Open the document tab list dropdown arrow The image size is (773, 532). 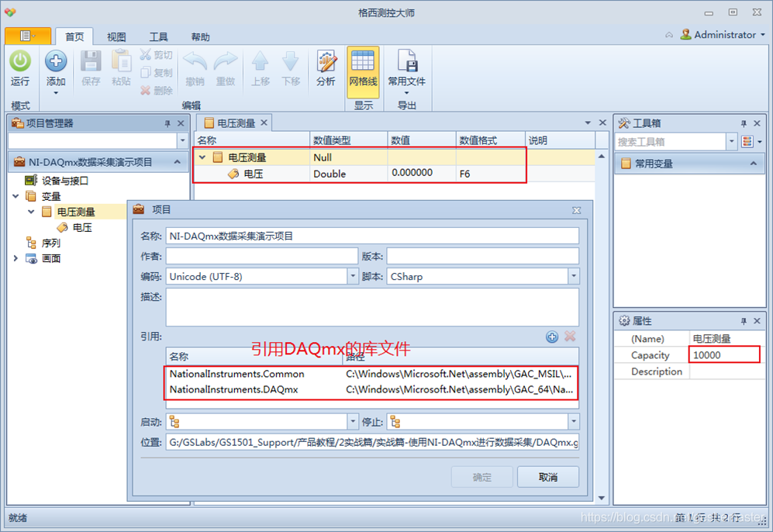click(x=588, y=123)
